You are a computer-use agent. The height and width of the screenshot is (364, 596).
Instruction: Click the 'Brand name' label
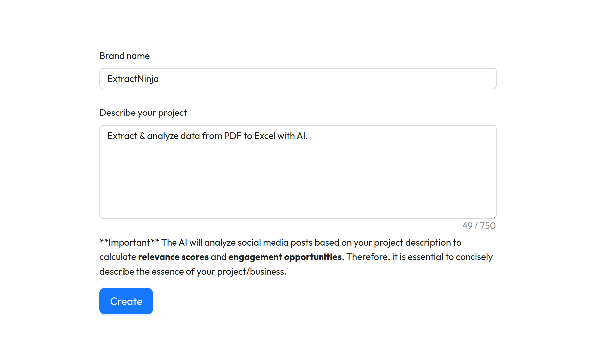coord(124,56)
